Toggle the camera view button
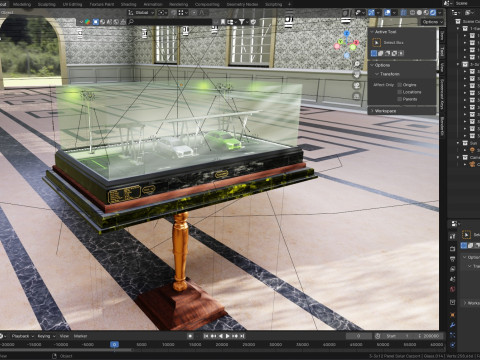 357,85
